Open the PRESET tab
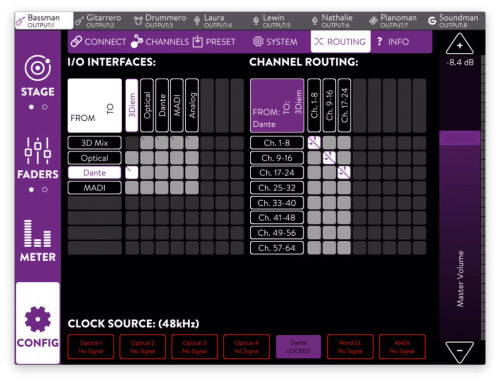The width and height of the screenshot is (500, 382). pyautogui.click(x=214, y=41)
